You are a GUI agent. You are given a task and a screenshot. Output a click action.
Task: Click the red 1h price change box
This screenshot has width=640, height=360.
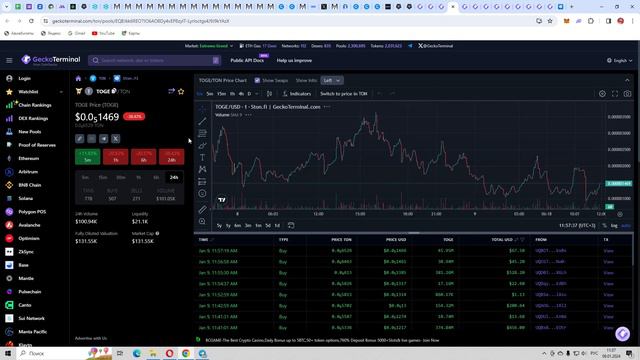coord(116,157)
